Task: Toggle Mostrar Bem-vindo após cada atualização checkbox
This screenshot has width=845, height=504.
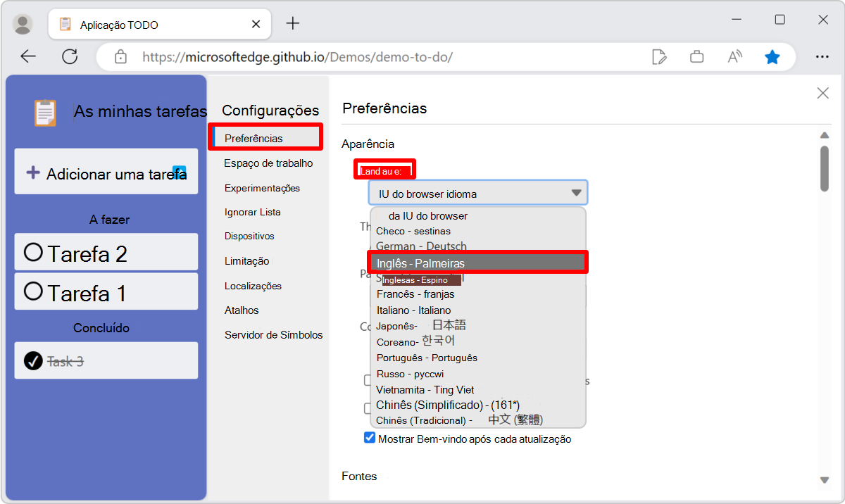Action: [370, 438]
